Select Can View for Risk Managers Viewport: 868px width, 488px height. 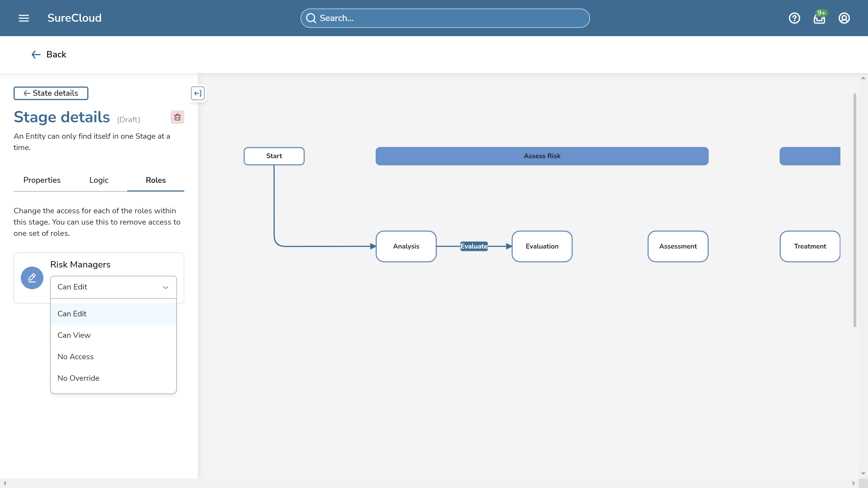pos(74,335)
